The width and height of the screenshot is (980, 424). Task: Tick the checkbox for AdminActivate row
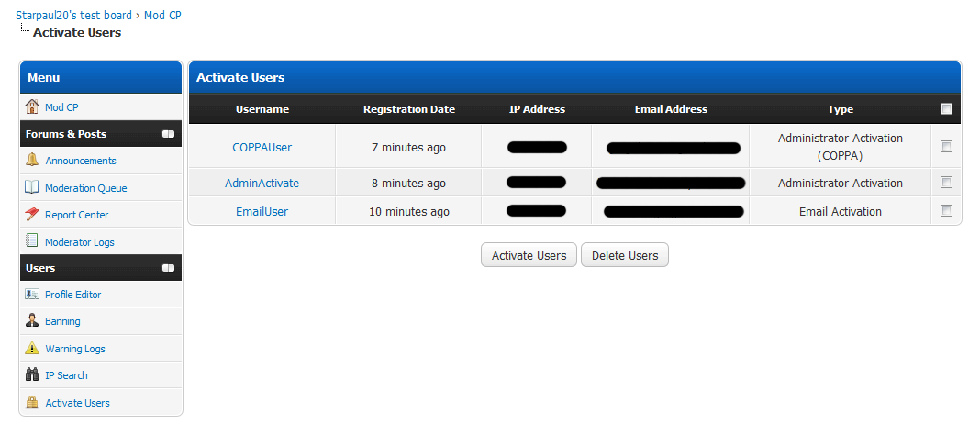tap(946, 183)
